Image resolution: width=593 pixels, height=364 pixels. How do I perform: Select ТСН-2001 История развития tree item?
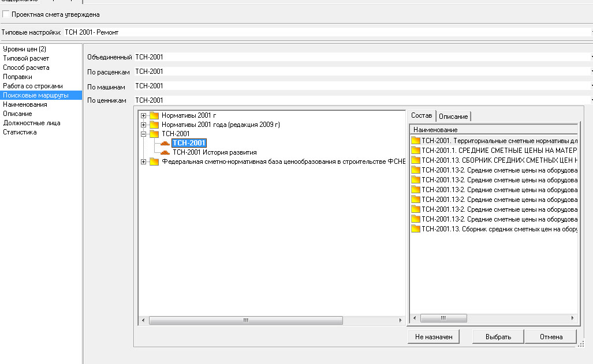point(214,152)
